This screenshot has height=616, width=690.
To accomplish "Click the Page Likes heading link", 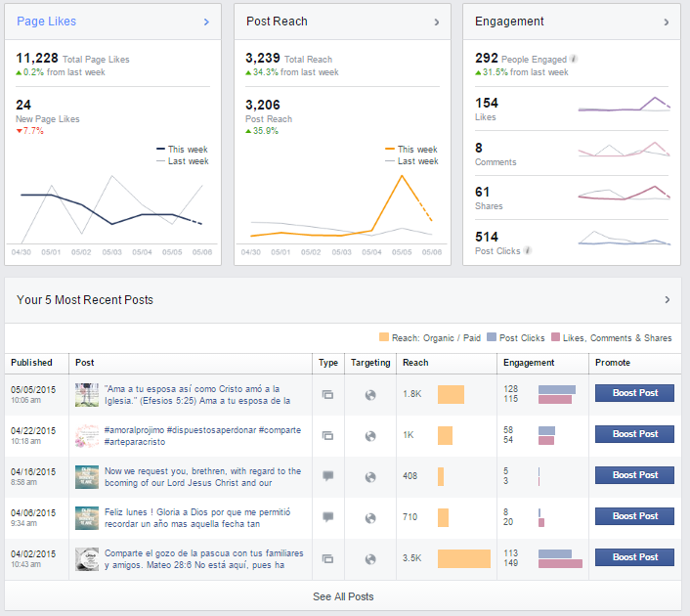I will [46, 22].
